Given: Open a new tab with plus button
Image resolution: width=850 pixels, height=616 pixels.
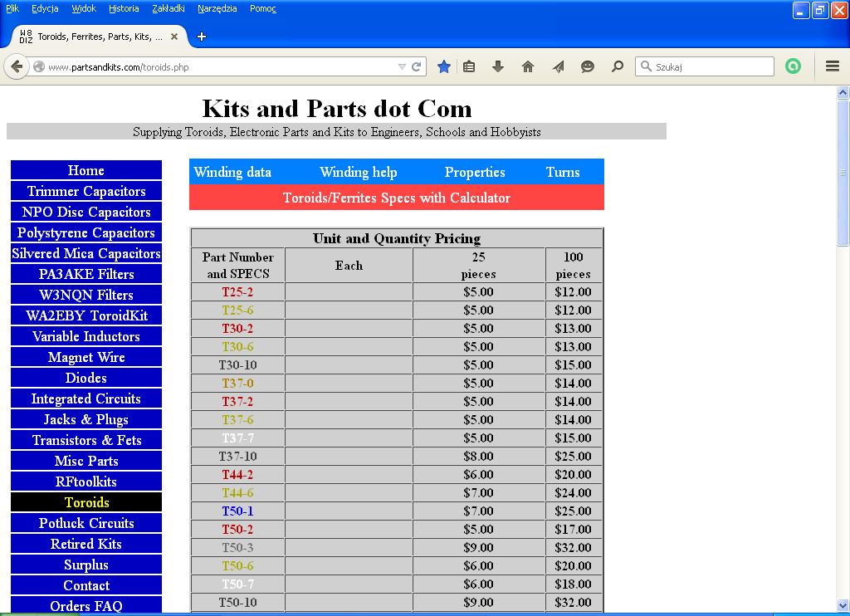Looking at the screenshot, I should click(x=201, y=37).
